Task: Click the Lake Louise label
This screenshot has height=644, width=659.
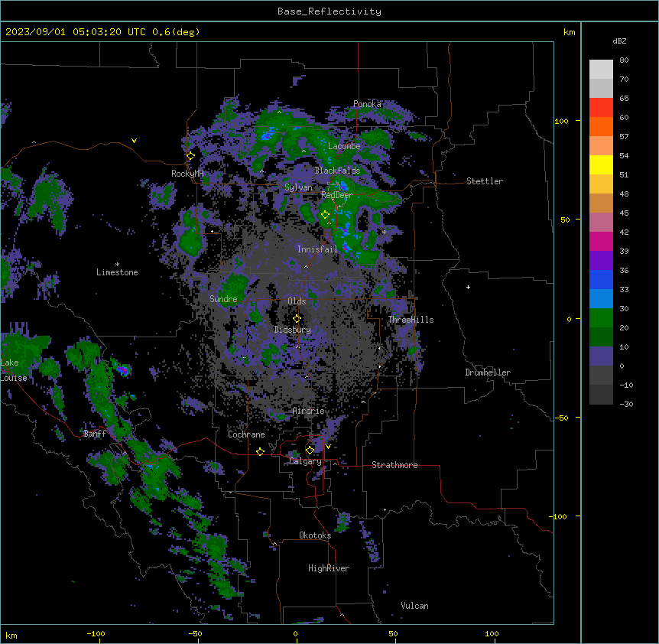Action: point(12,370)
